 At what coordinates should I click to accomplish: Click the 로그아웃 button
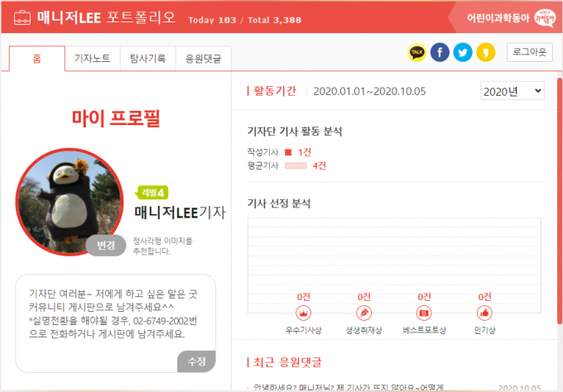coord(530,53)
